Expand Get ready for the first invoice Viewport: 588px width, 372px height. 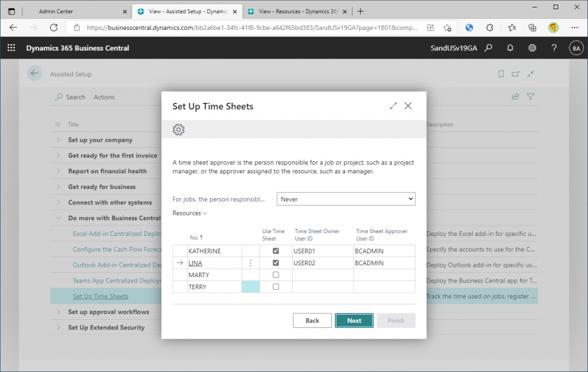(59, 155)
